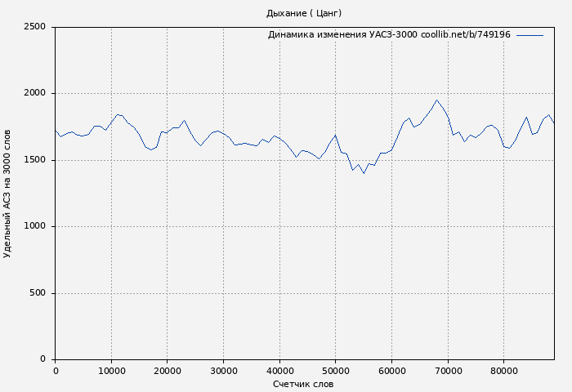The image size is (572, 392).
Task: Click the chart title "Дыхание ( Цанг)"
Action: click(x=303, y=13)
